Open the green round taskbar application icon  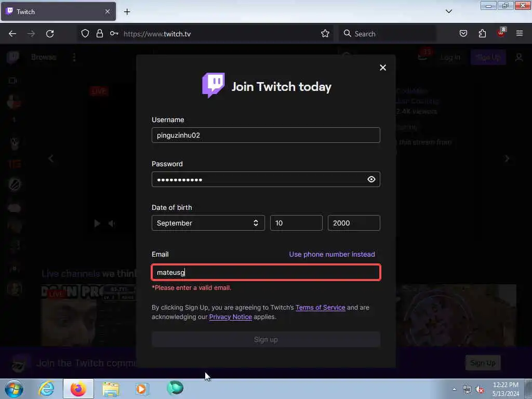click(175, 388)
